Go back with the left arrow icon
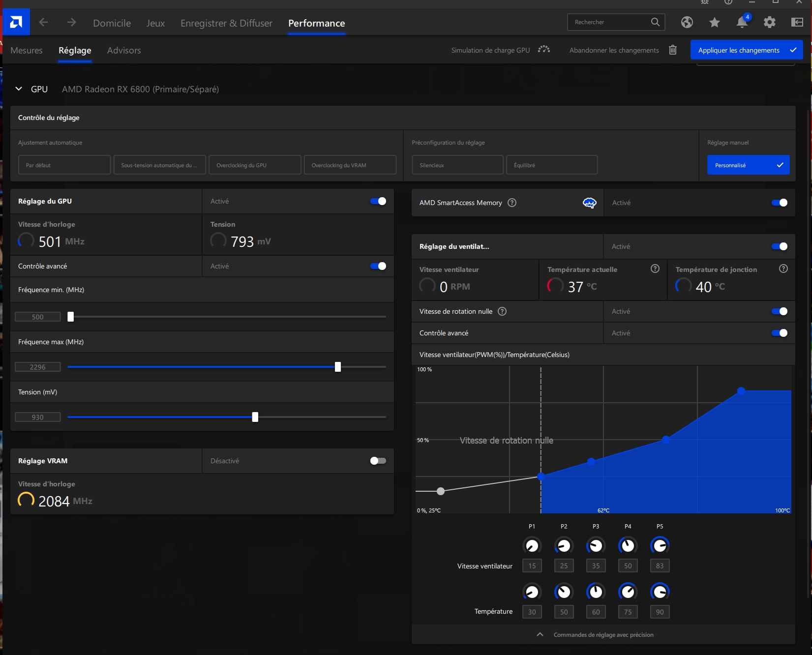Screen dimensions: 812x655 click(x=43, y=22)
